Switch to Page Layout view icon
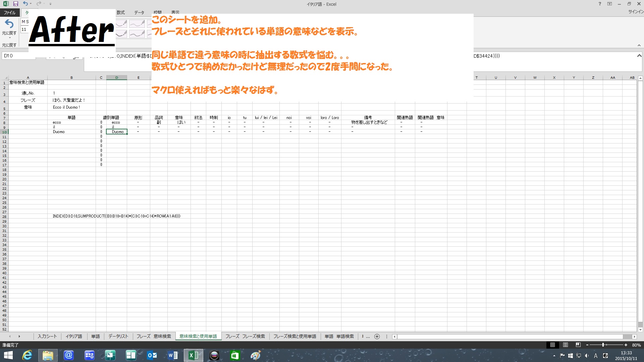644x362 pixels. (566, 345)
